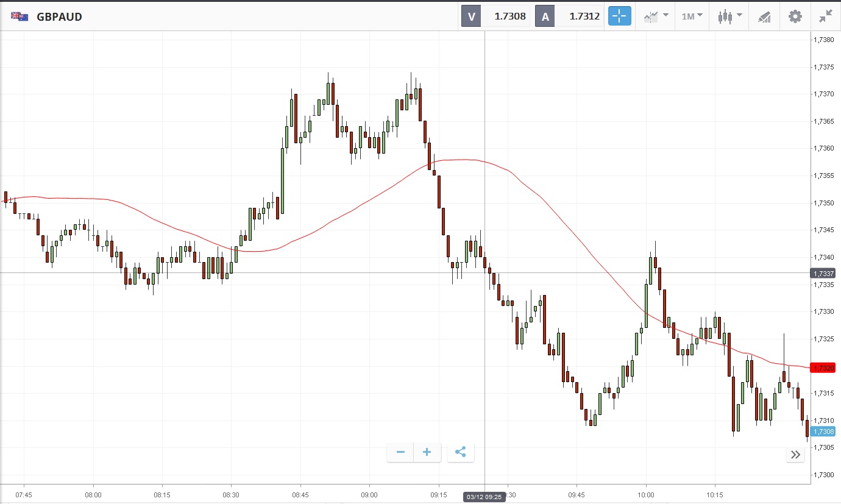
Task: Zoom in the chart with plus
Action: tap(427, 452)
